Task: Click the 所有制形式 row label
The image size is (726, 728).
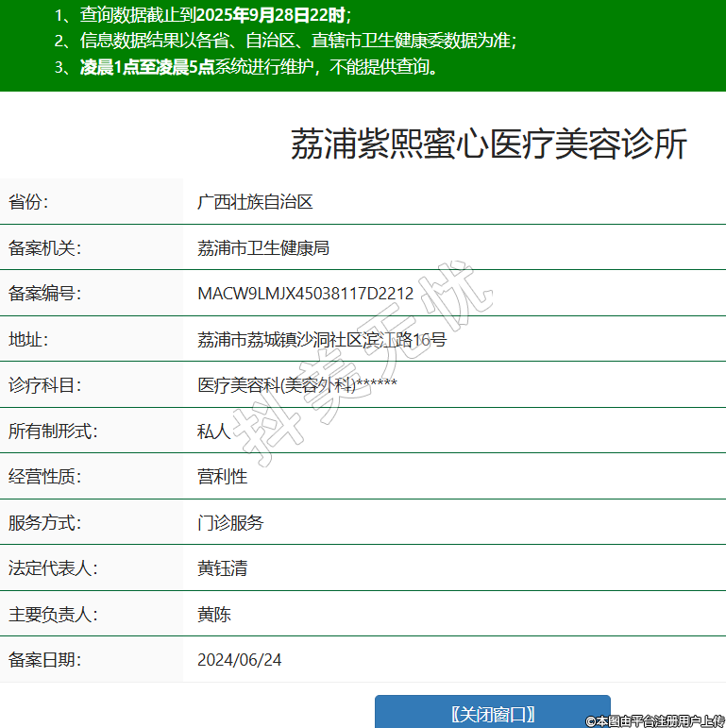Action: (53, 432)
